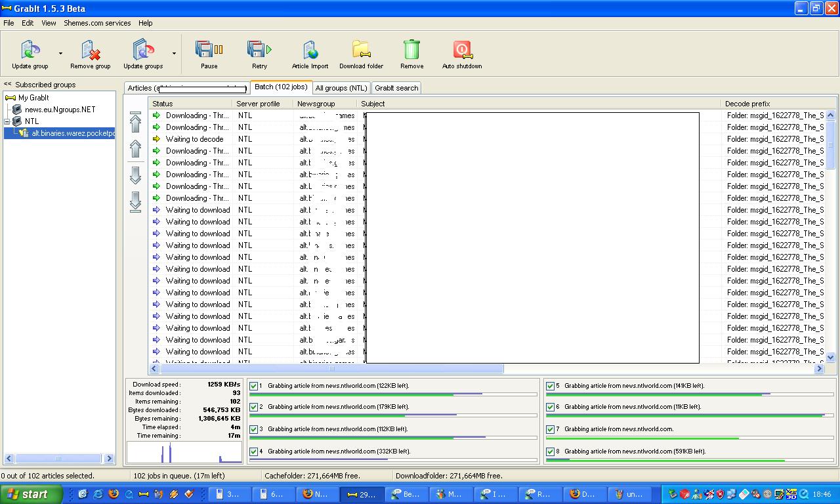Disable download thread 4 checkbox
Viewport: 840px width, 504px height.
253,452
